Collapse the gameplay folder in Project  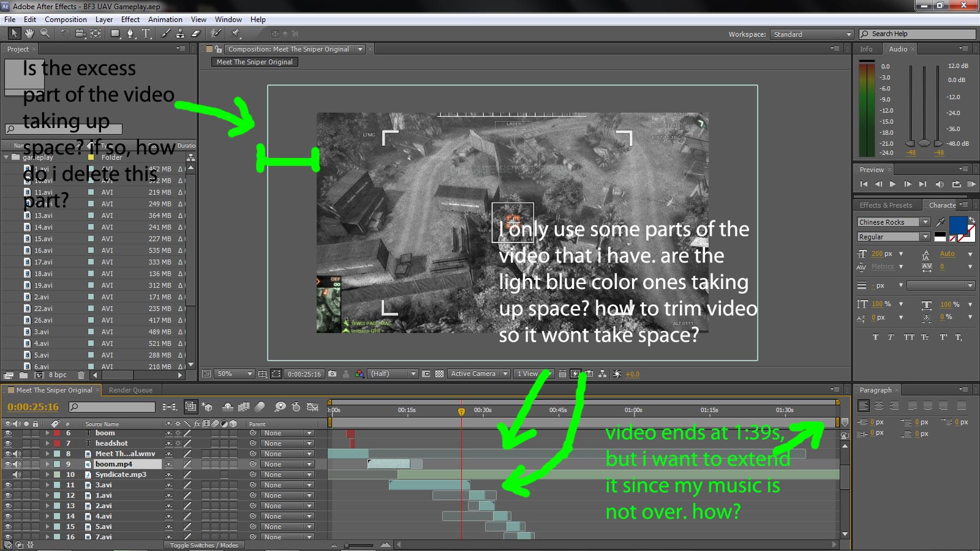coord(7,157)
